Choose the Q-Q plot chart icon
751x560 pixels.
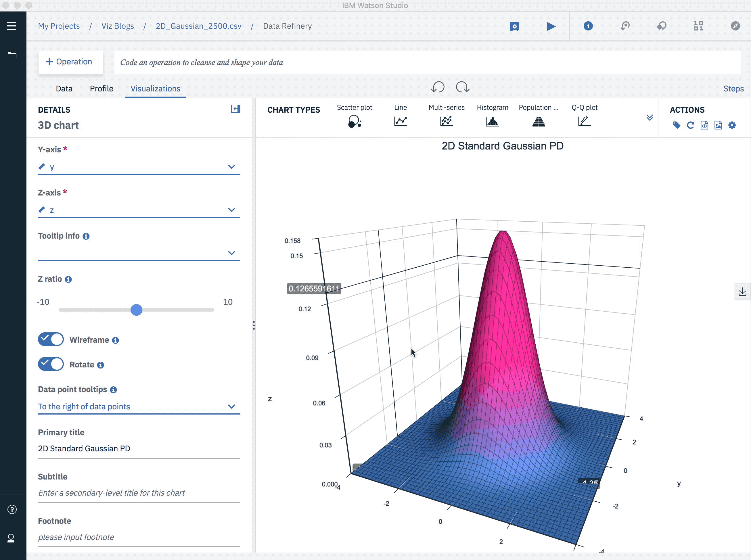click(584, 121)
